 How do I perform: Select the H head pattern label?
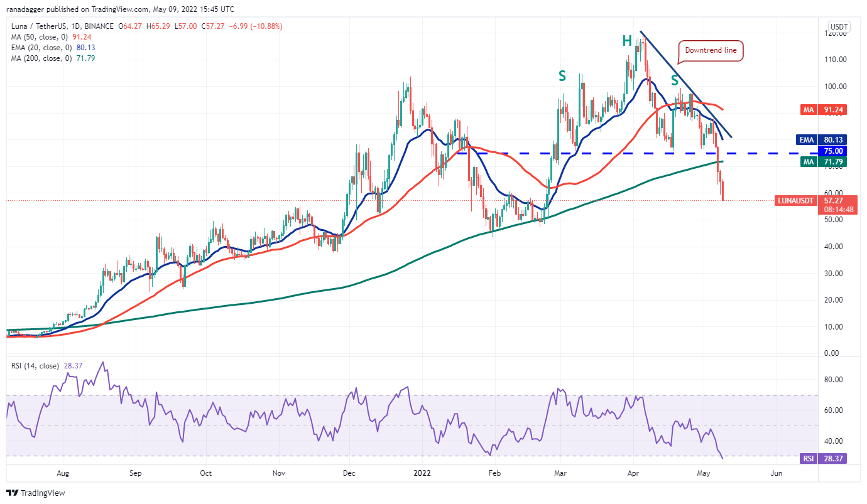626,41
